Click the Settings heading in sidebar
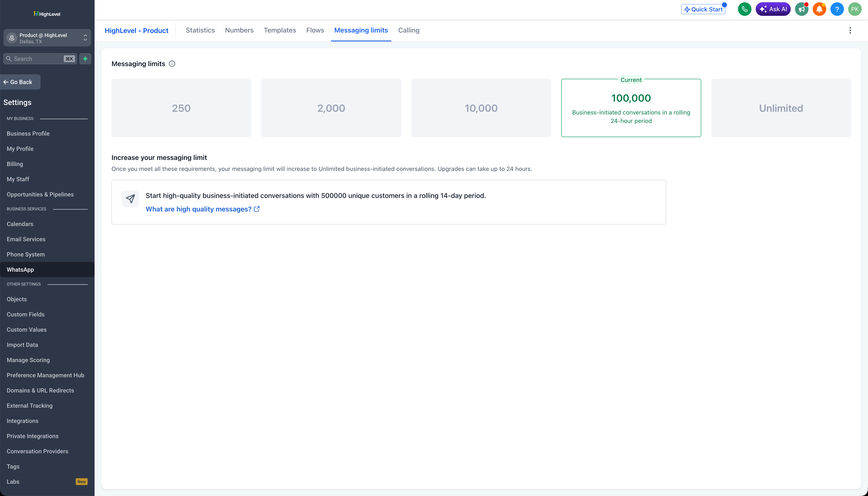The width and height of the screenshot is (868, 496). click(x=17, y=102)
